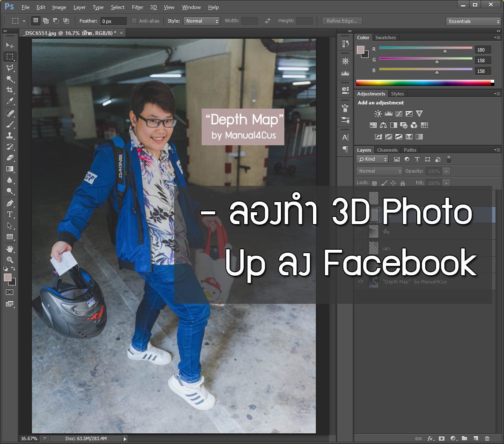Switch to the Channels tab
The width and height of the screenshot is (504, 444).
(387, 150)
